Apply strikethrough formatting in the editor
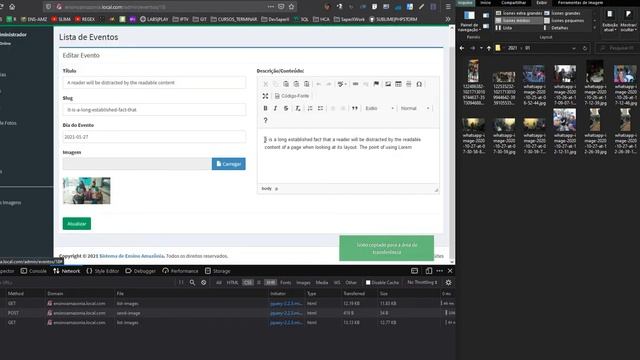640x360 pixels. point(286,108)
